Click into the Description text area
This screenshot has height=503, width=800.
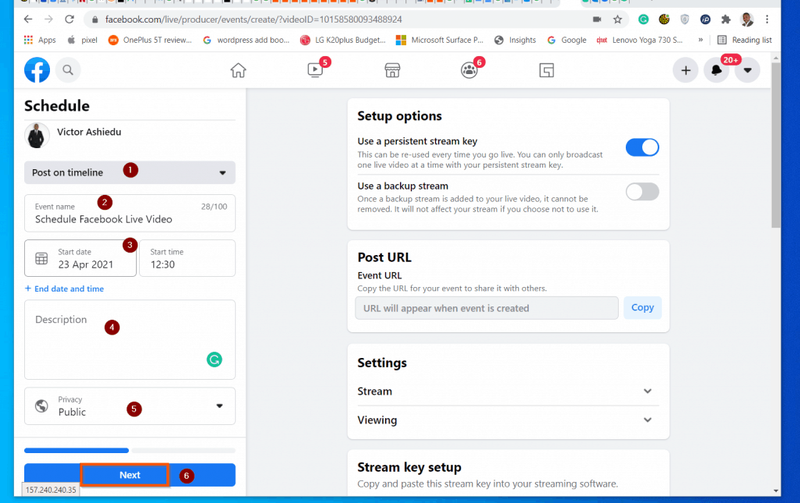[130, 340]
